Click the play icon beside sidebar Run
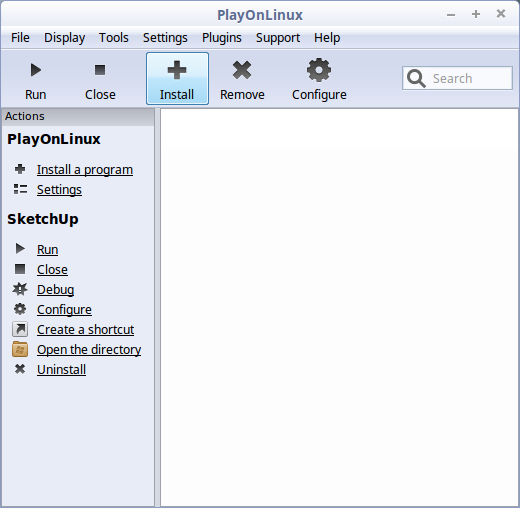This screenshot has height=508, width=520. tap(20, 249)
